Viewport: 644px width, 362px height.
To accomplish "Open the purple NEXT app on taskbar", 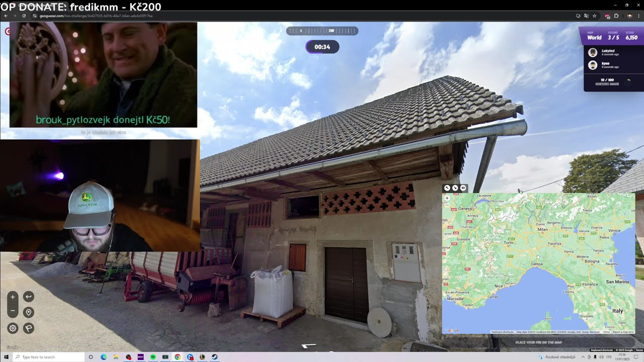I will [x=140, y=357].
